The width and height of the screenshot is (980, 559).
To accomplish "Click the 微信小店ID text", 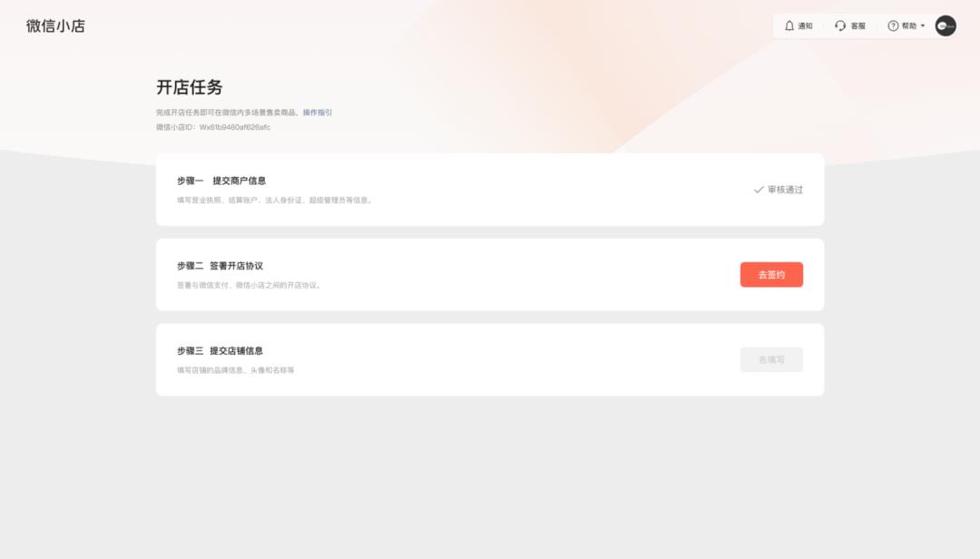I will (213, 127).
